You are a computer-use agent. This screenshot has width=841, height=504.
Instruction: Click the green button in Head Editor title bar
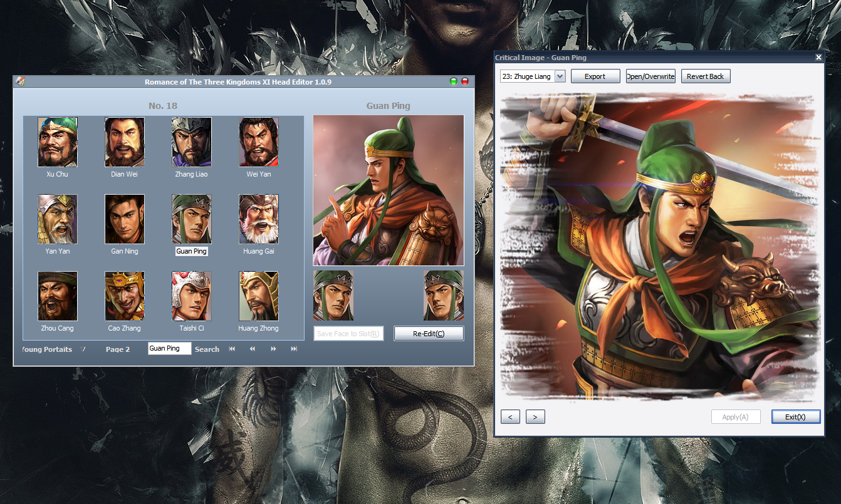(x=454, y=81)
